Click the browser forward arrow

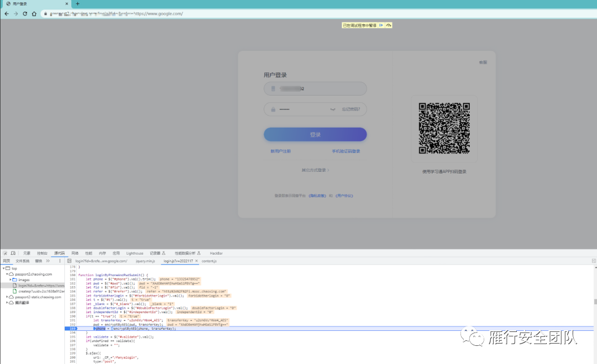tap(15, 14)
